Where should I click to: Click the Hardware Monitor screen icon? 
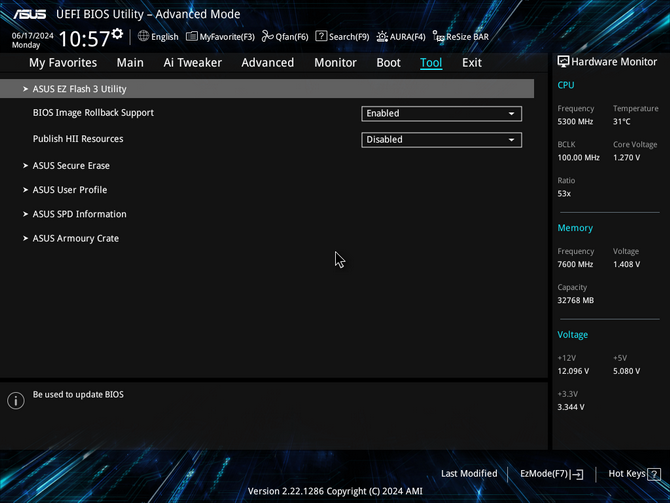pos(563,62)
